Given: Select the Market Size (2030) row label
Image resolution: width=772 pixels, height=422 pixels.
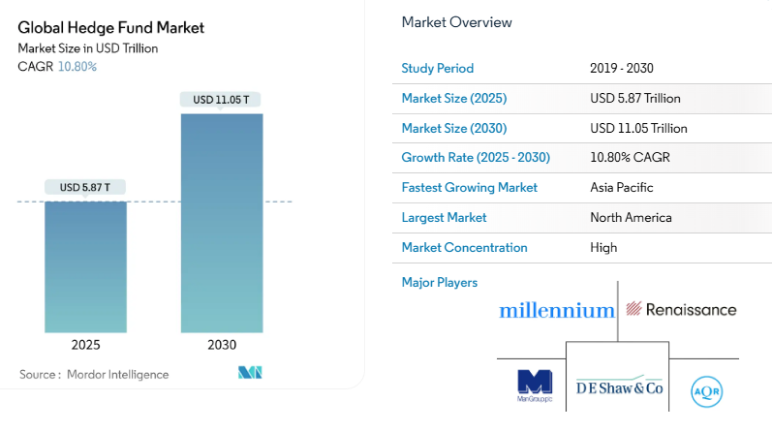Looking at the screenshot, I should 454,128.
